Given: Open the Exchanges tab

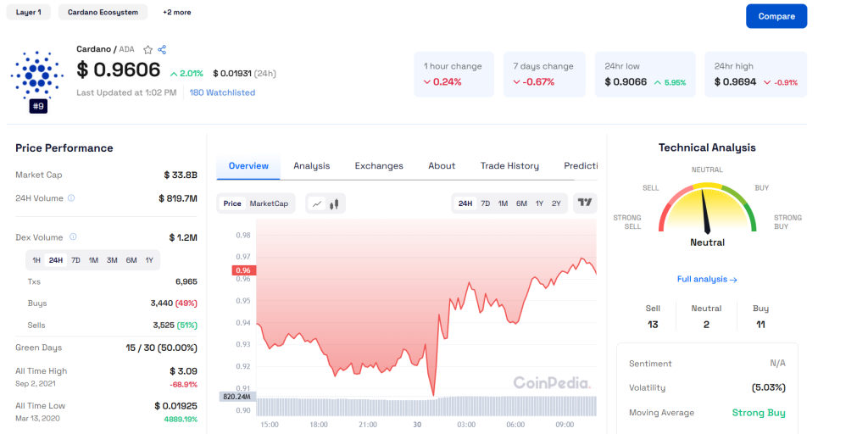Looking at the screenshot, I should click(x=379, y=166).
